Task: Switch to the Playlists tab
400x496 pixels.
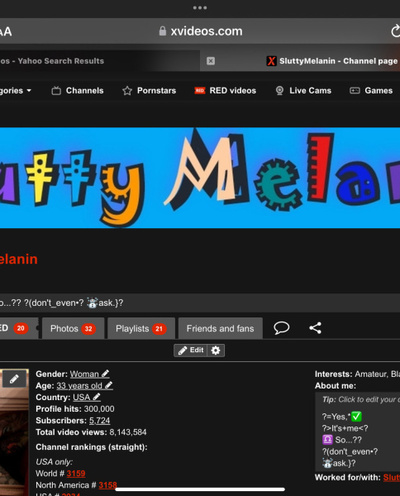Action: click(141, 329)
